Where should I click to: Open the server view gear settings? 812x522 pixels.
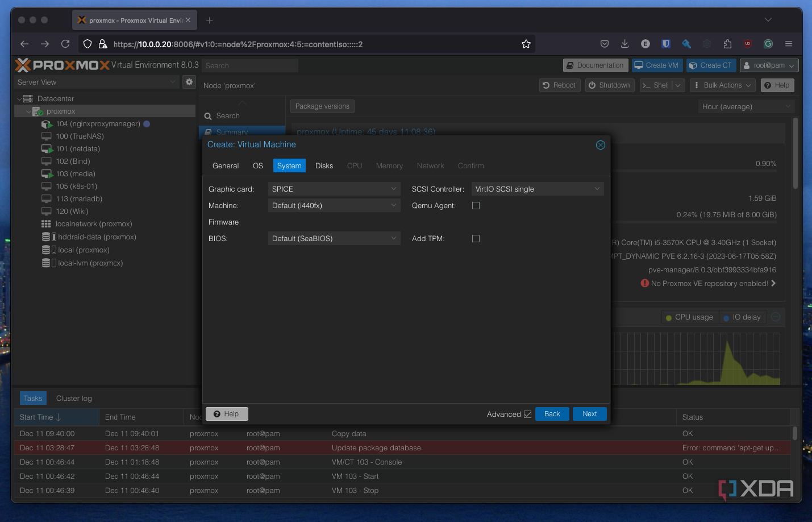[189, 82]
